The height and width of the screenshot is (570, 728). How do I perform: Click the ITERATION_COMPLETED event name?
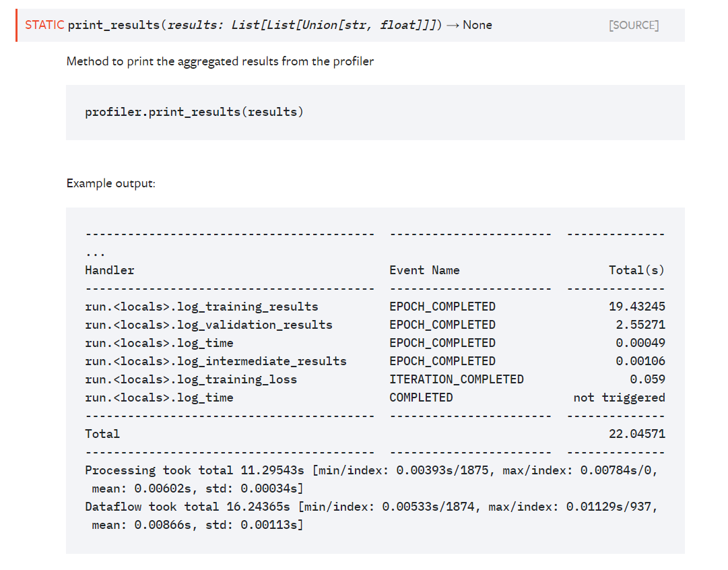[456, 379]
